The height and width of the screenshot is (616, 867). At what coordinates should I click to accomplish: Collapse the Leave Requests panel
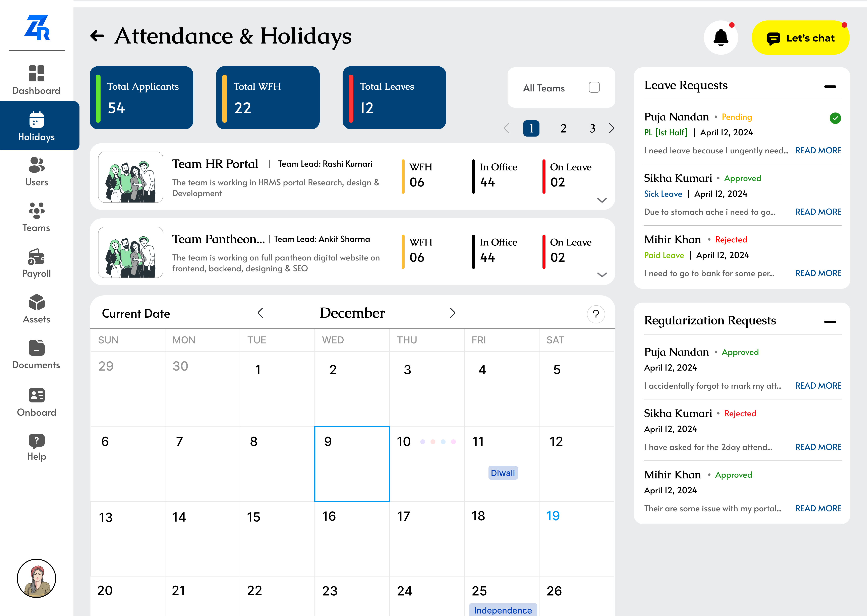tap(830, 86)
